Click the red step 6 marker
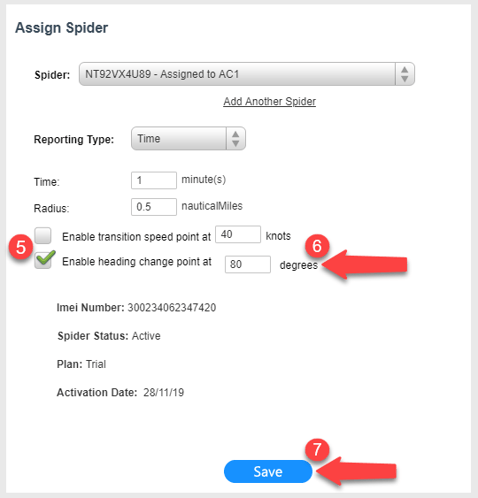Image resolution: width=478 pixels, height=498 pixels. (317, 246)
